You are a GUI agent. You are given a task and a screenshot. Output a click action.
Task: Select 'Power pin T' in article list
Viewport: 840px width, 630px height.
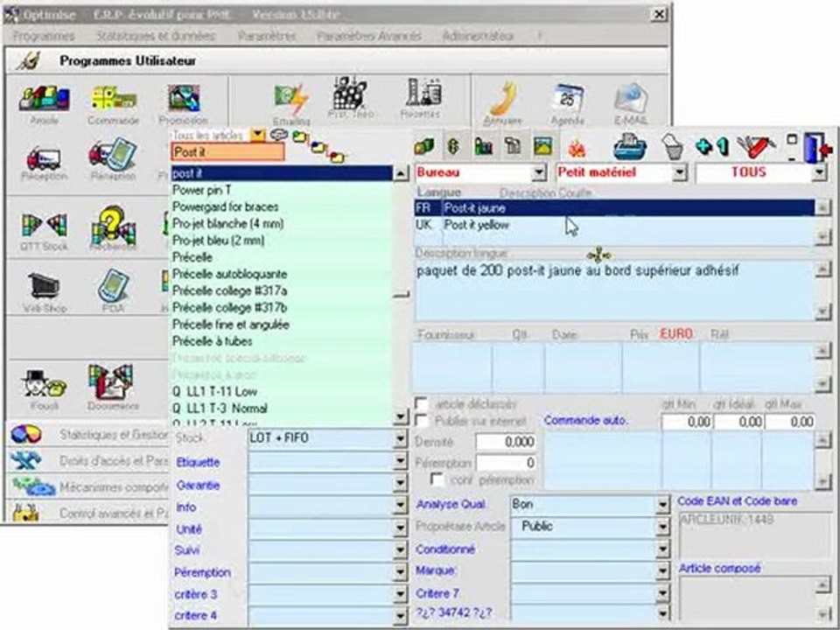282,190
